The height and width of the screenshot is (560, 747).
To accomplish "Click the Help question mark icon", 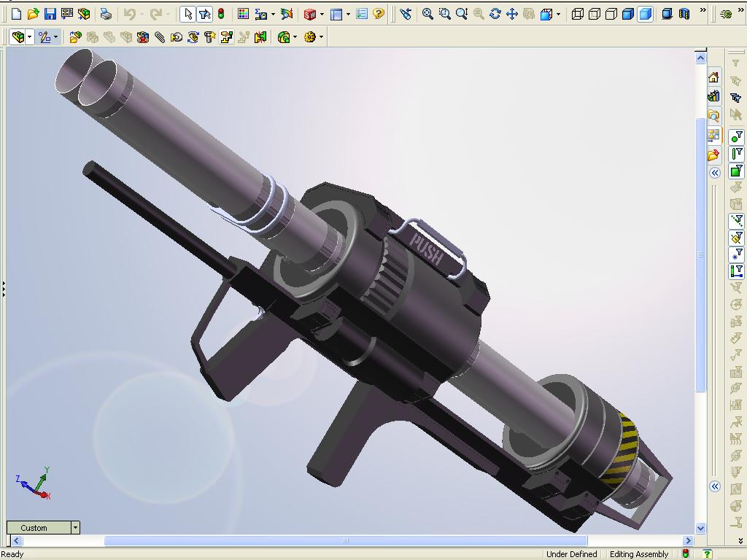I will [x=378, y=14].
